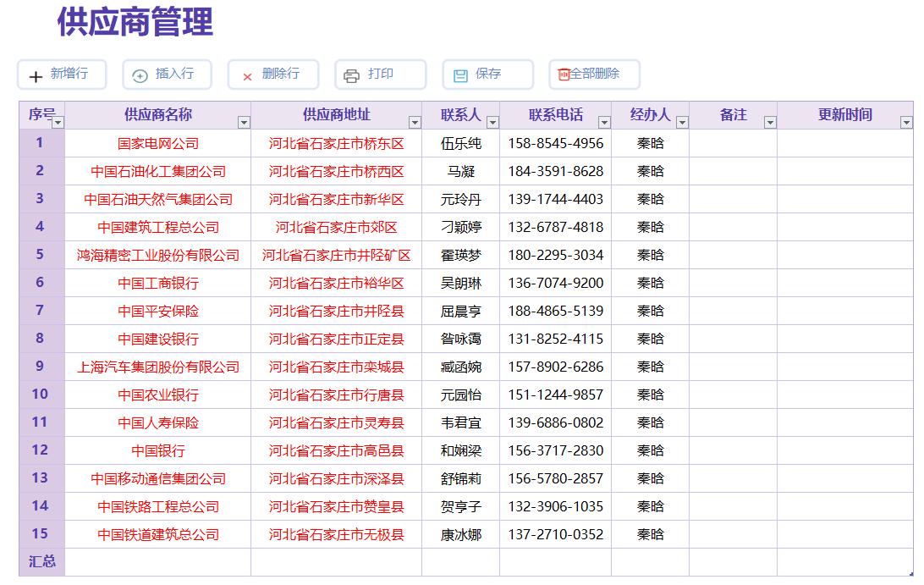Open the 经办人 column filter dropdown
This screenshot has width=924, height=585.
(682, 123)
